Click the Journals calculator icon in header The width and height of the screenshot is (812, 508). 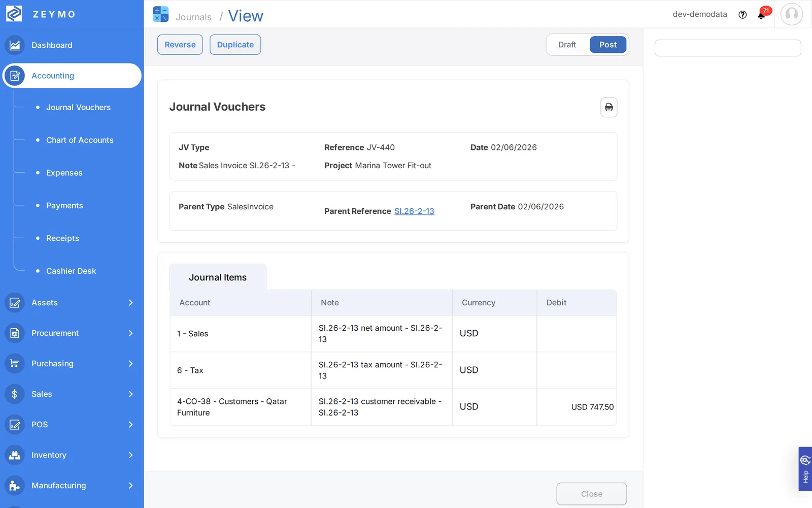(x=161, y=14)
